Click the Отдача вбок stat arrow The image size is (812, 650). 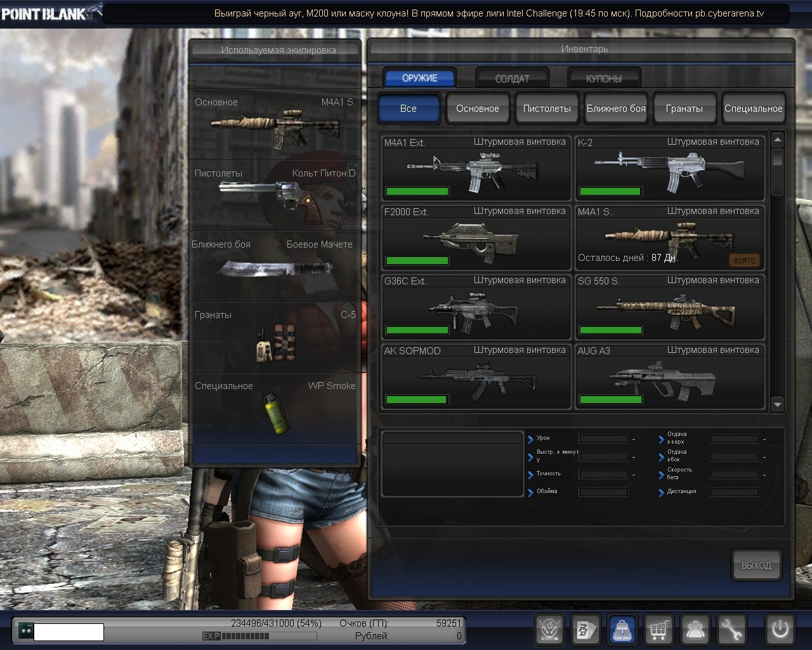point(661,456)
